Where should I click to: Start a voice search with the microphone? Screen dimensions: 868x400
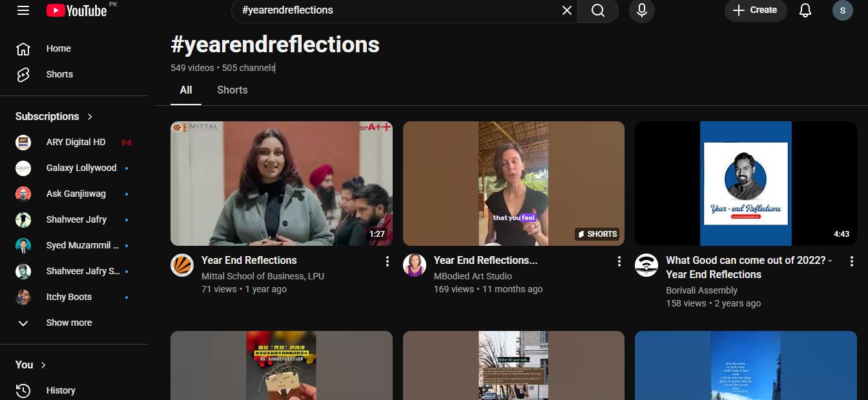pyautogui.click(x=641, y=10)
